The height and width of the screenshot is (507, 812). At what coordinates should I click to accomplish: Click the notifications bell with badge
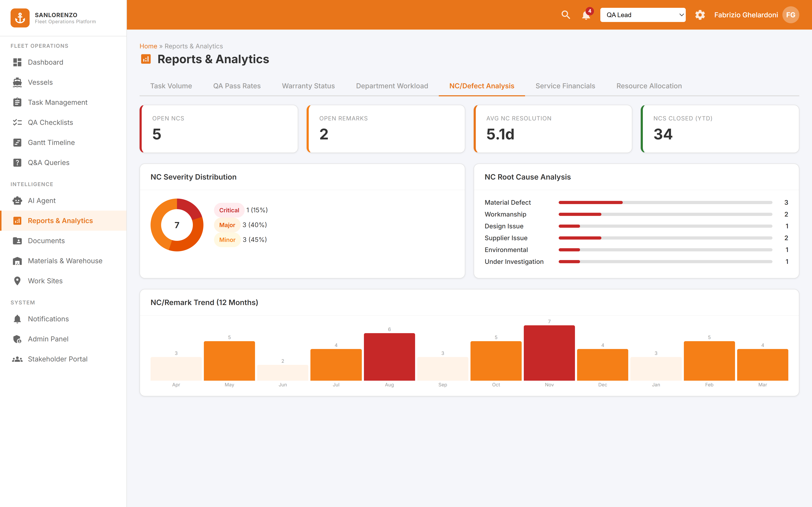pos(586,15)
